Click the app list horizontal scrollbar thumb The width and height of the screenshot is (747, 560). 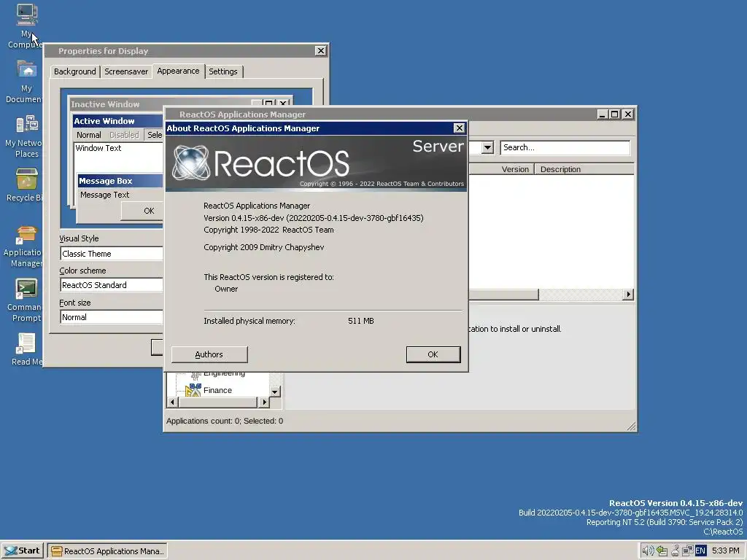point(503,295)
